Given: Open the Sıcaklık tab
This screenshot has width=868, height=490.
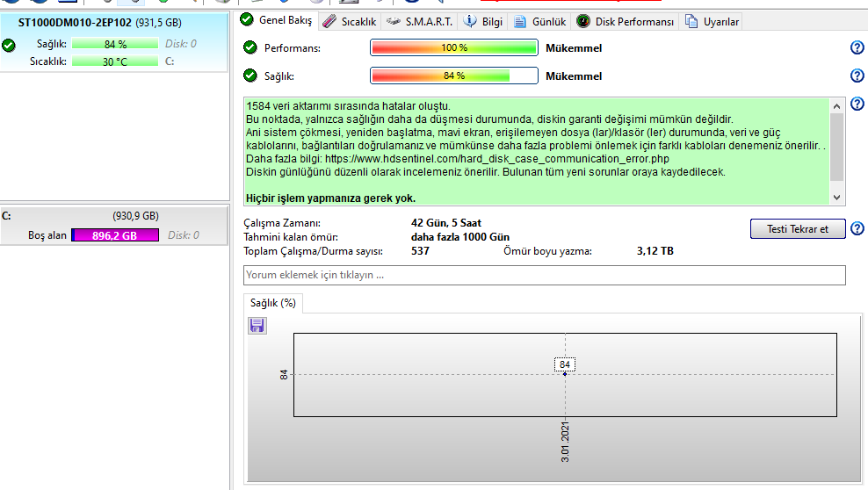Looking at the screenshot, I should click(x=350, y=22).
